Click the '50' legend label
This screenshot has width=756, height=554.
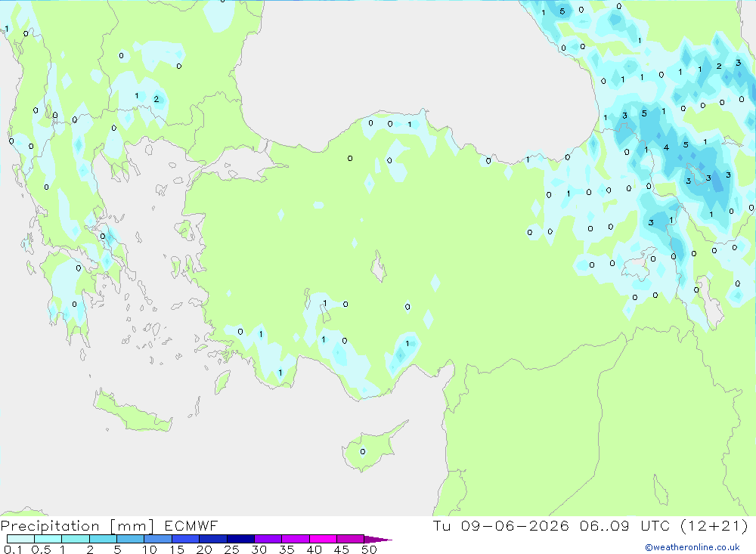(370, 549)
